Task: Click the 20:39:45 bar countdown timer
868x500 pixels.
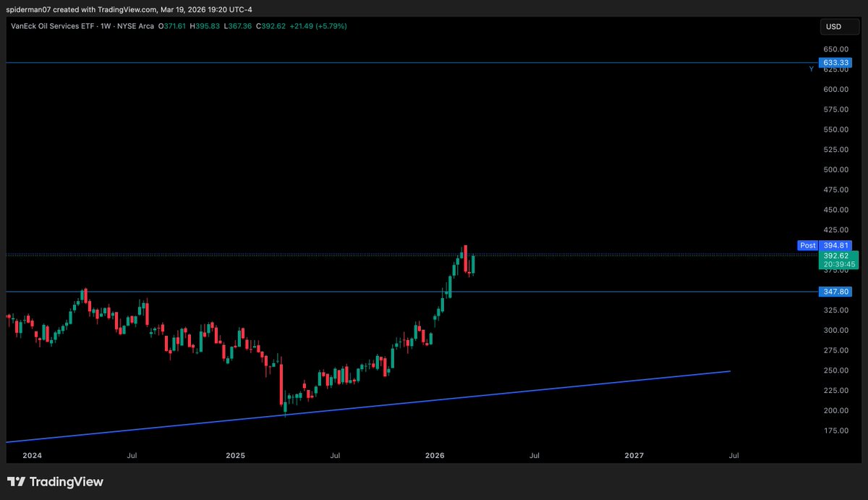Action: [x=838, y=265]
